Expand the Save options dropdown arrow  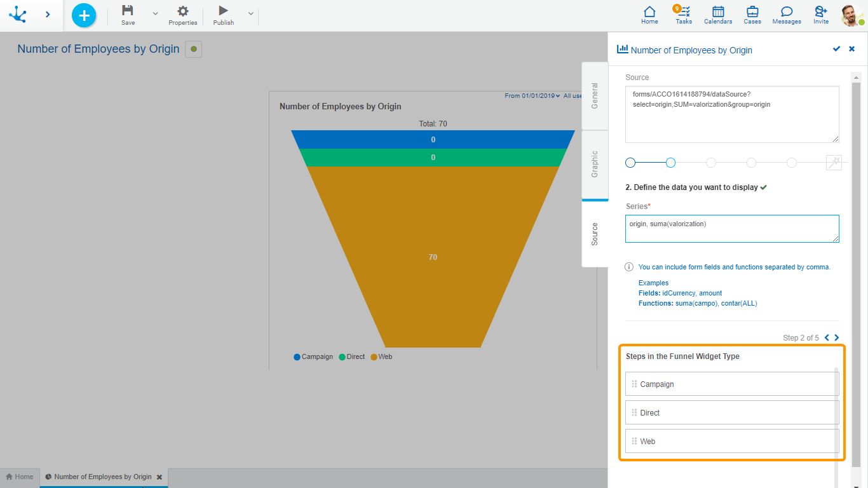(155, 13)
